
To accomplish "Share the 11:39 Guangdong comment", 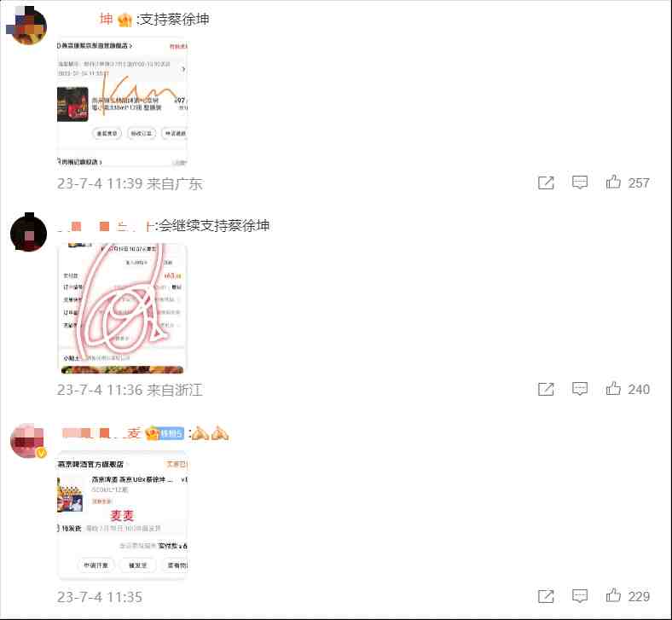I will coord(546,183).
